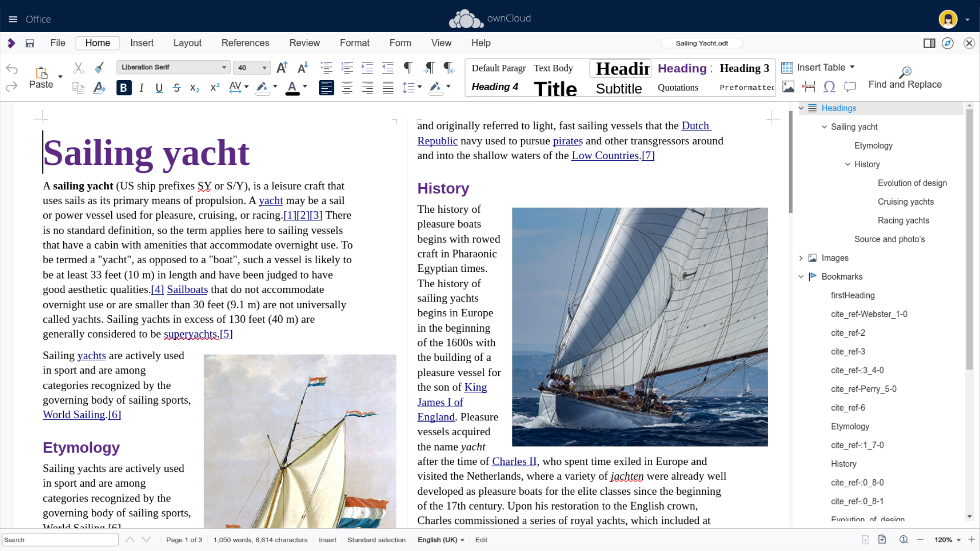This screenshot has height=551, width=980.
Task: Set font color with black A swatch
Action: pyautogui.click(x=292, y=88)
